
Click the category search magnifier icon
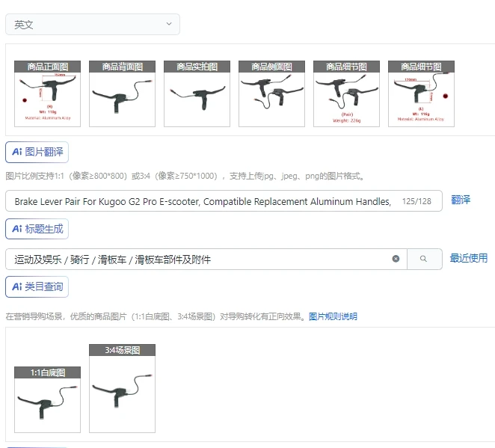424,259
